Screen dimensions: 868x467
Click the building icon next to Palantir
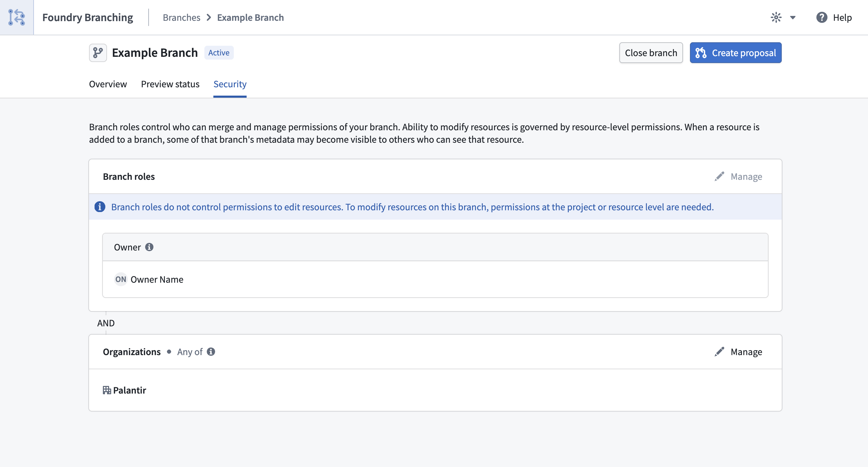[107, 390]
